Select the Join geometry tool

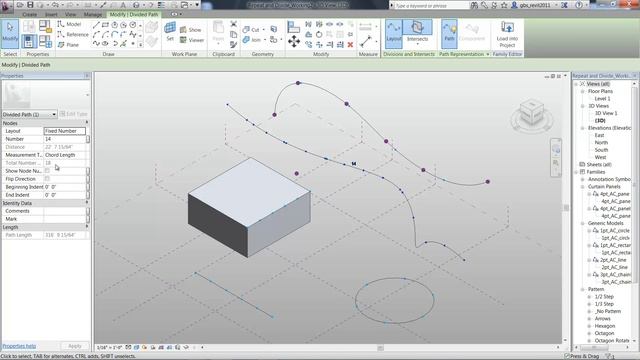[251, 40]
